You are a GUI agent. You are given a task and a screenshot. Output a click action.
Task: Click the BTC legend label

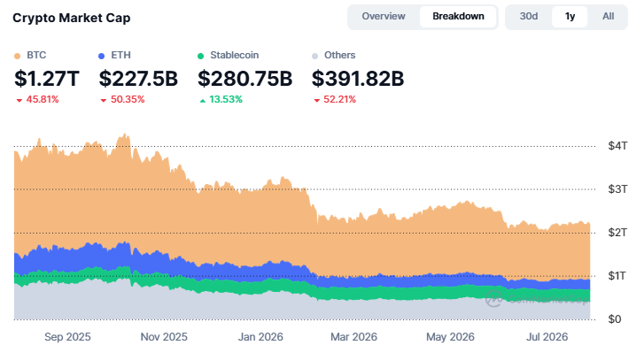36,55
